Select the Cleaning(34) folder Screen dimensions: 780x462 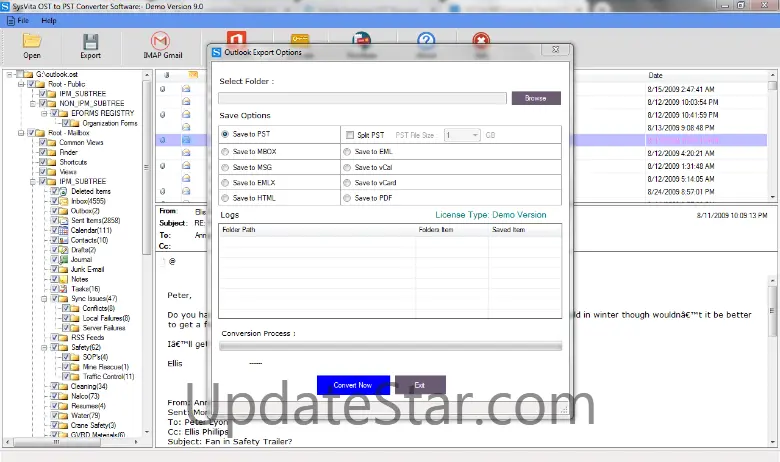click(x=89, y=386)
